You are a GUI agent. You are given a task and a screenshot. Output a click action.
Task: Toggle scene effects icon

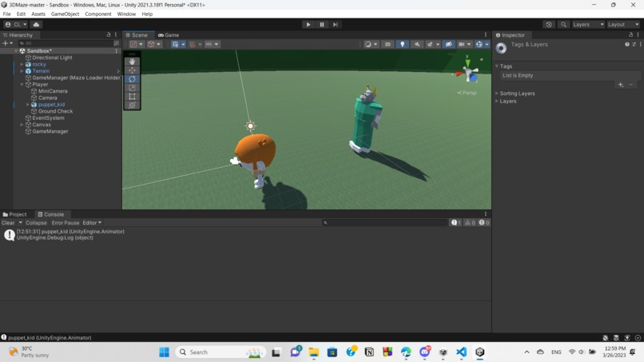pos(430,44)
